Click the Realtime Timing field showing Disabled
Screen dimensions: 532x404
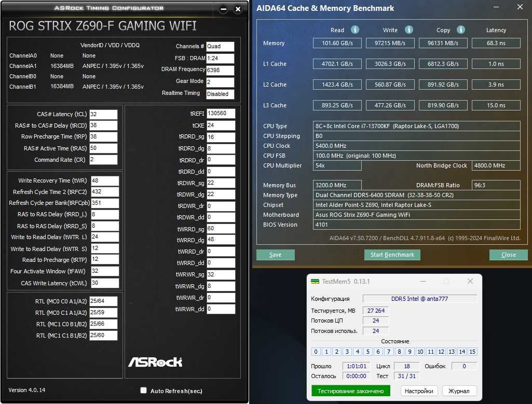tap(220, 94)
